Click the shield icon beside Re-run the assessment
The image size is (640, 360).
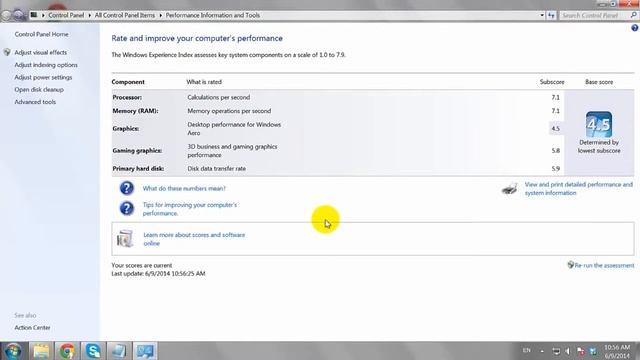click(x=571, y=265)
